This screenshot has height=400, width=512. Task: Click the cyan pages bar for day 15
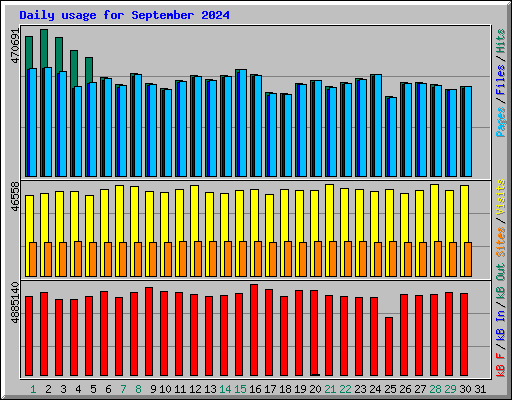pos(243,123)
